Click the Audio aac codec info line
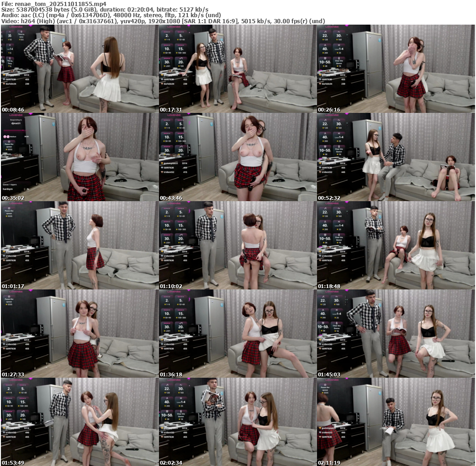This screenshot has height=466, width=476. tap(111, 15)
